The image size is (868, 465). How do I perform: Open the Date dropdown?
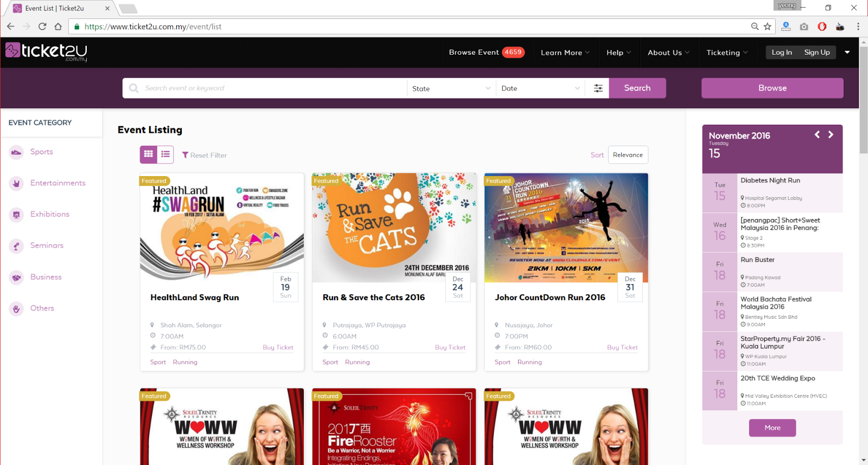click(x=540, y=88)
